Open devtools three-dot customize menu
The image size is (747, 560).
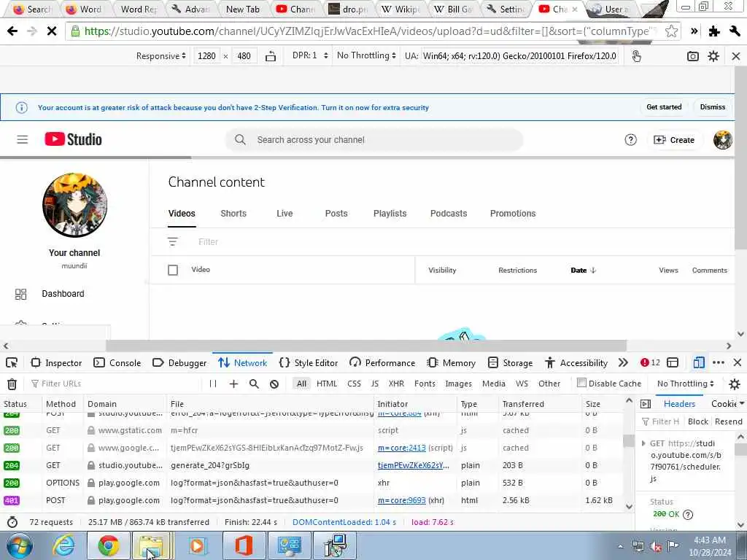click(718, 363)
